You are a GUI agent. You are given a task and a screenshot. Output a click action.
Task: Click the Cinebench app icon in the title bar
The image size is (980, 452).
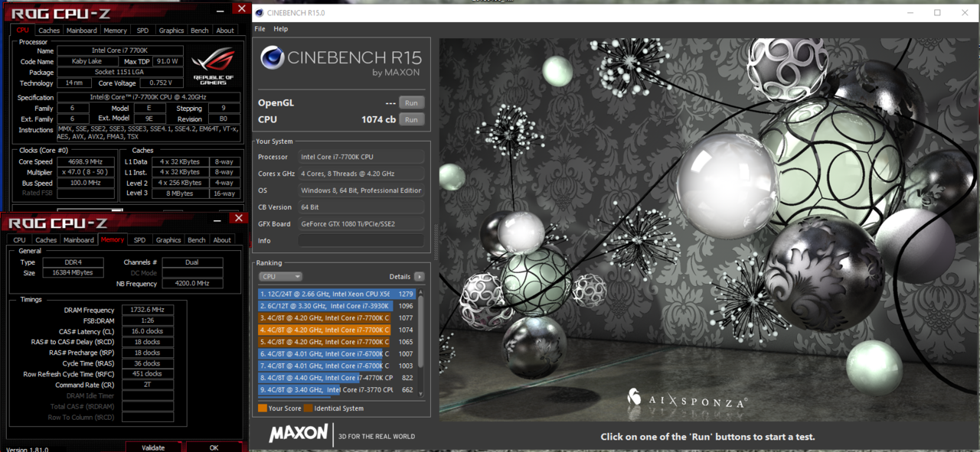tap(260, 13)
